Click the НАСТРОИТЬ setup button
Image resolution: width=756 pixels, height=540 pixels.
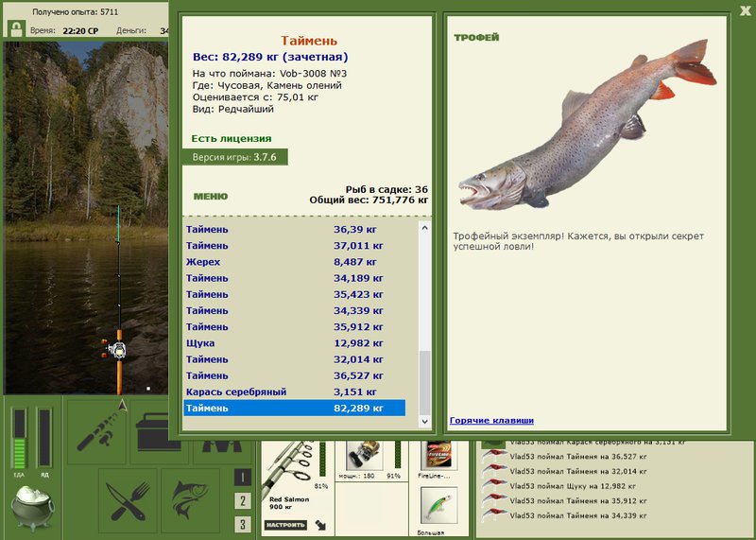point(285,525)
